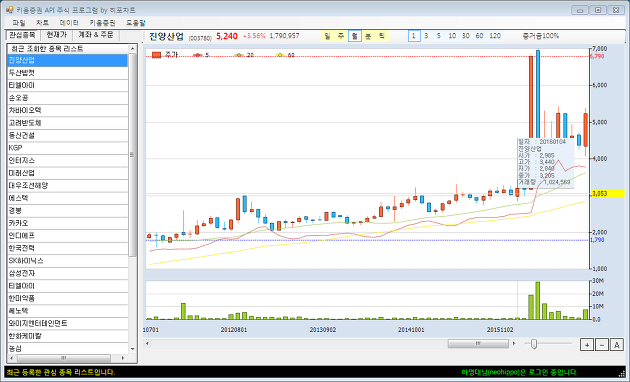The height and width of the screenshot is (382, 630).
Task: Click the 증거금100% label in toolbar
Action: pos(541,36)
